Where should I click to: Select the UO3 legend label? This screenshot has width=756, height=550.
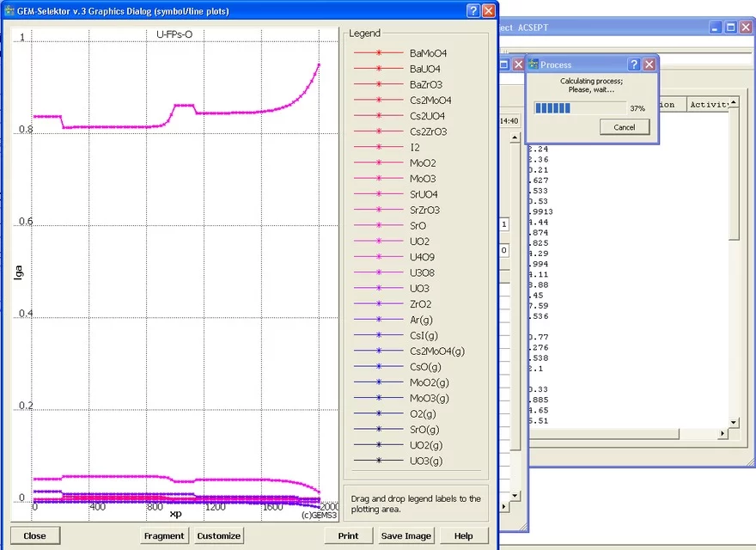(419, 289)
